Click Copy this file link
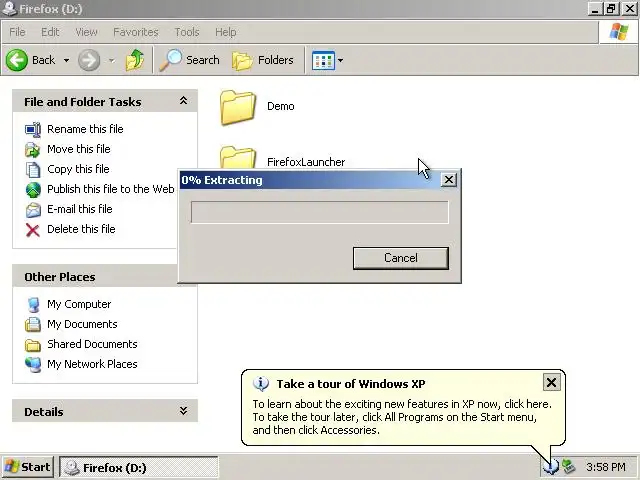 (x=78, y=169)
